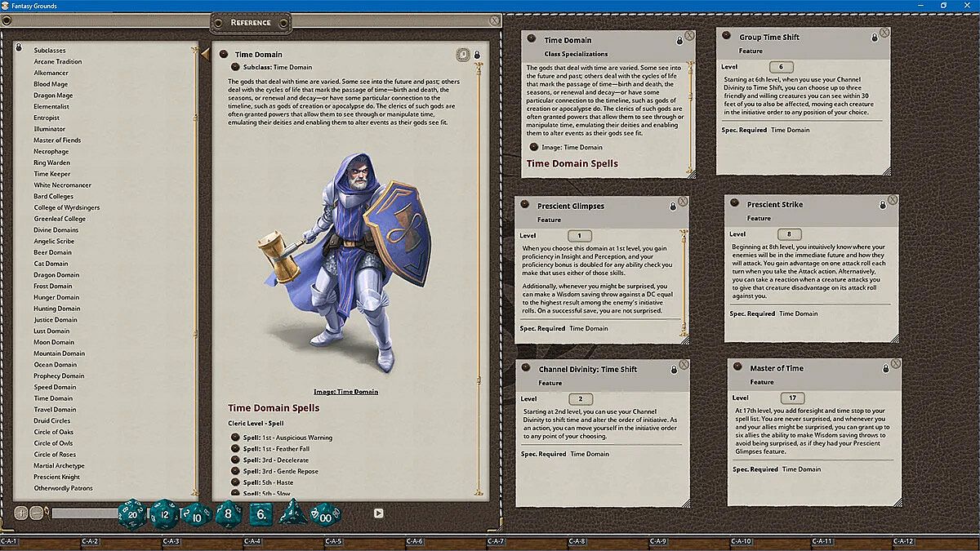Click the plus modifier button
This screenshot has height=551, width=980.
21,513
